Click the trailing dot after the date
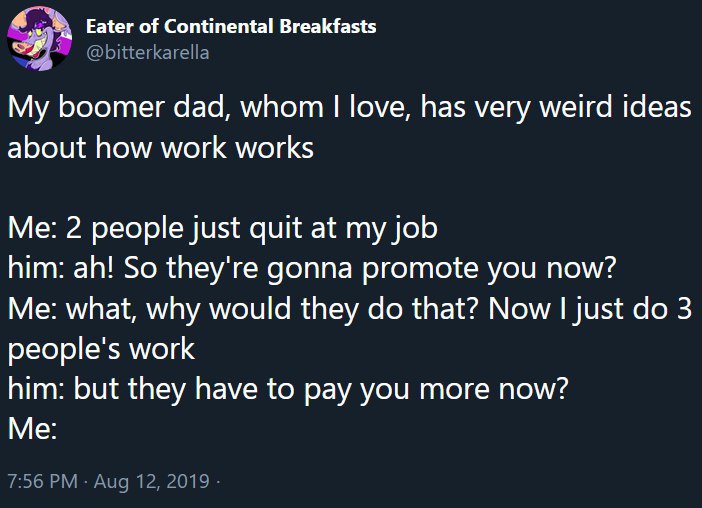The image size is (702, 508). 218,482
